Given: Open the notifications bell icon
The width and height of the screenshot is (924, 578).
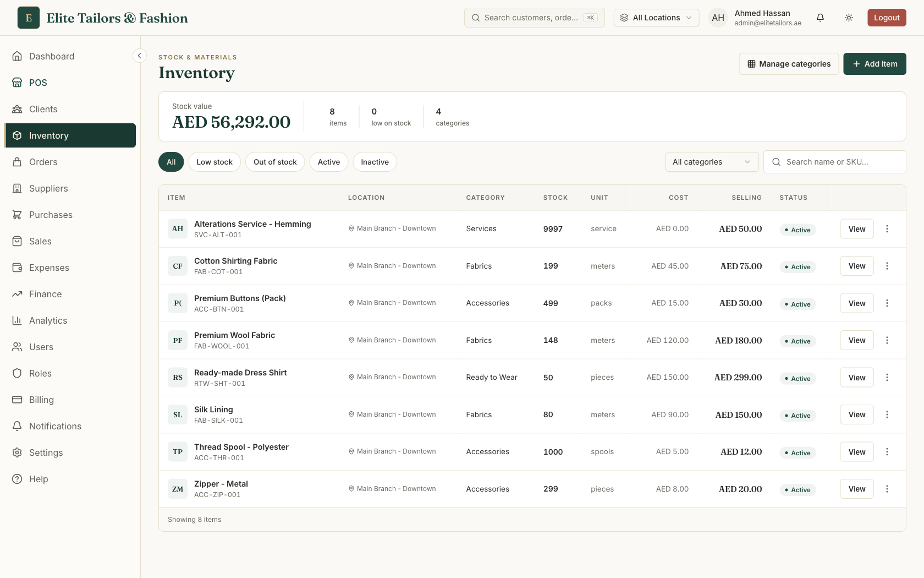Looking at the screenshot, I should pos(820,18).
